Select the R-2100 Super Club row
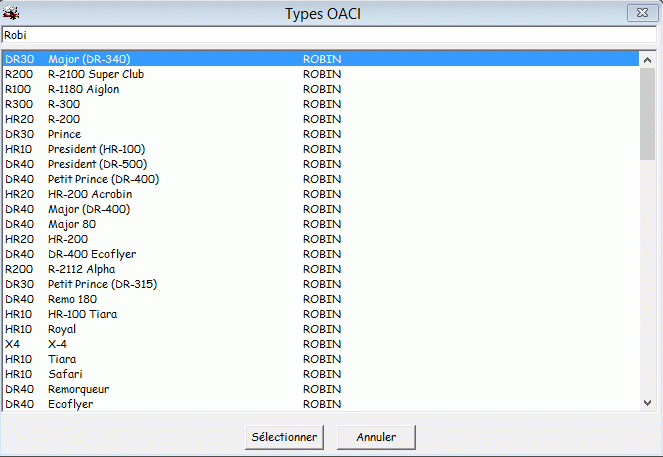The height and width of the screenshot is (457, 663). pos(321,74)
